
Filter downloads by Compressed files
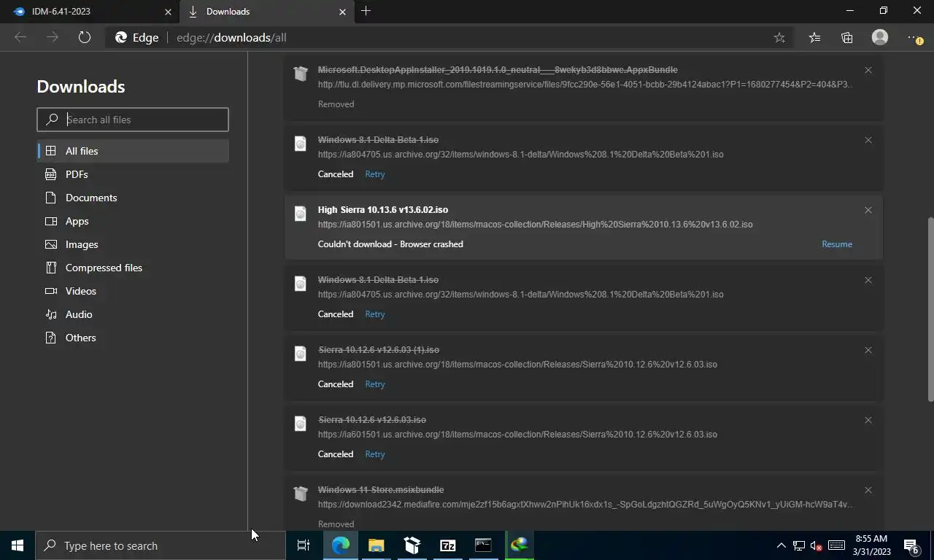point(133,268)
